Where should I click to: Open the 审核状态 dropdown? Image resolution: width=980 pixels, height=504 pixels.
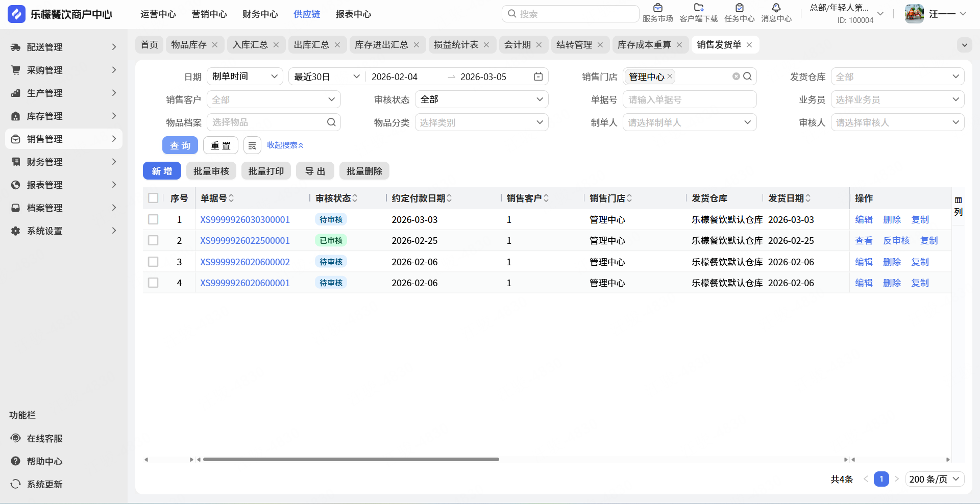coord(481,99)
